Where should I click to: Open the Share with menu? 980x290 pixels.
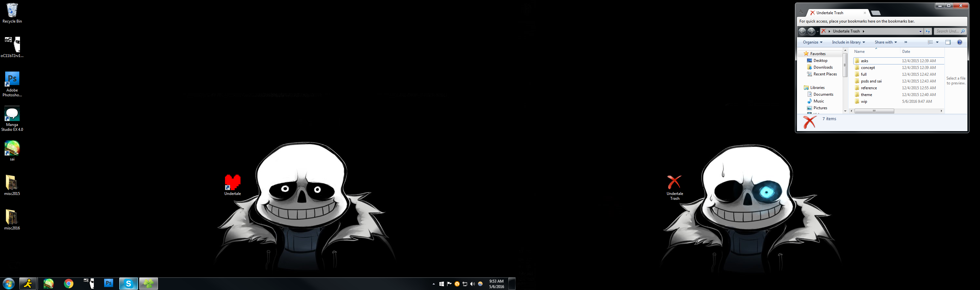[x=886, y=42]
